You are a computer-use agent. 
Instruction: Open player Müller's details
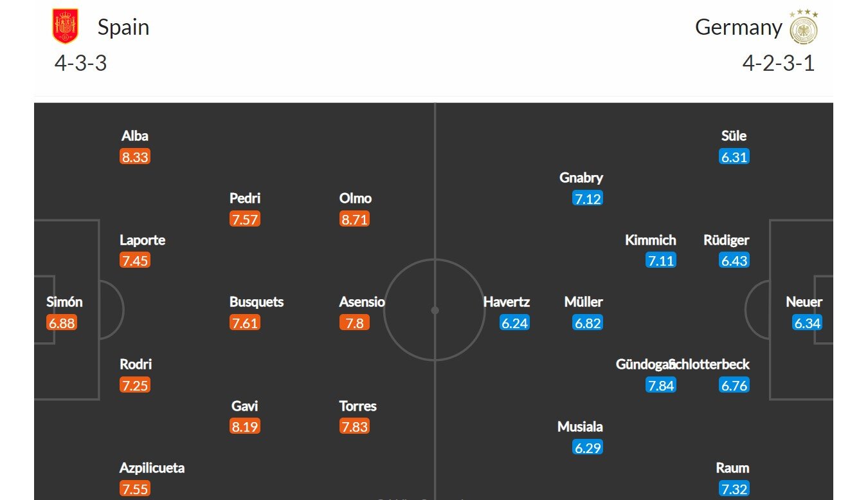pyautogui.click(x=584, y=302)
